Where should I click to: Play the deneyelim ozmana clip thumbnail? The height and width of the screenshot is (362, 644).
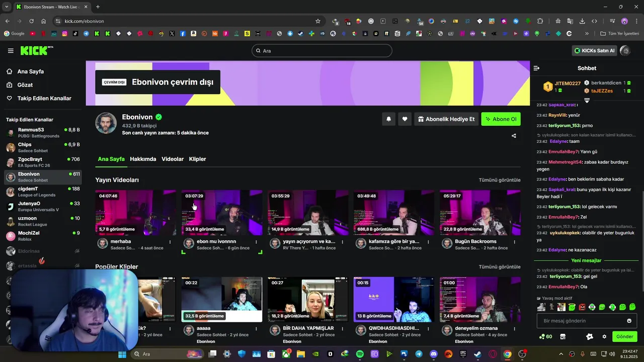(480, 299)
